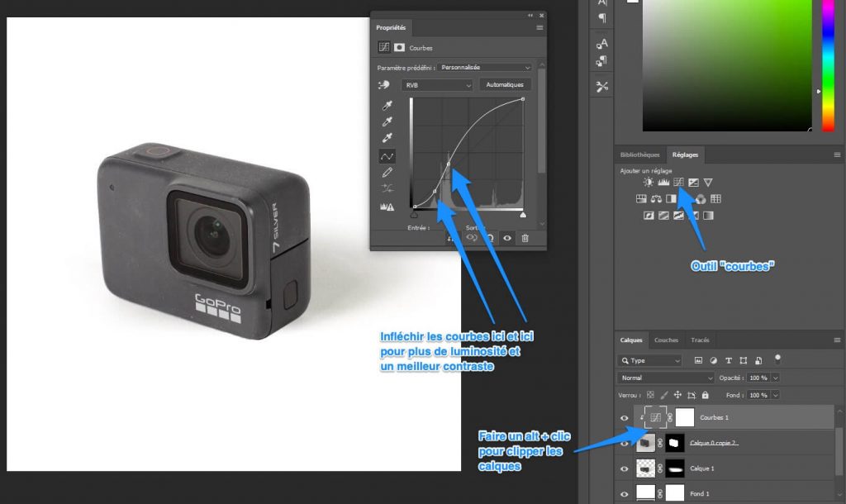
Task: Select the black point eyedropper in Curves
Action: pyautogui.click(x=387, y=105)
